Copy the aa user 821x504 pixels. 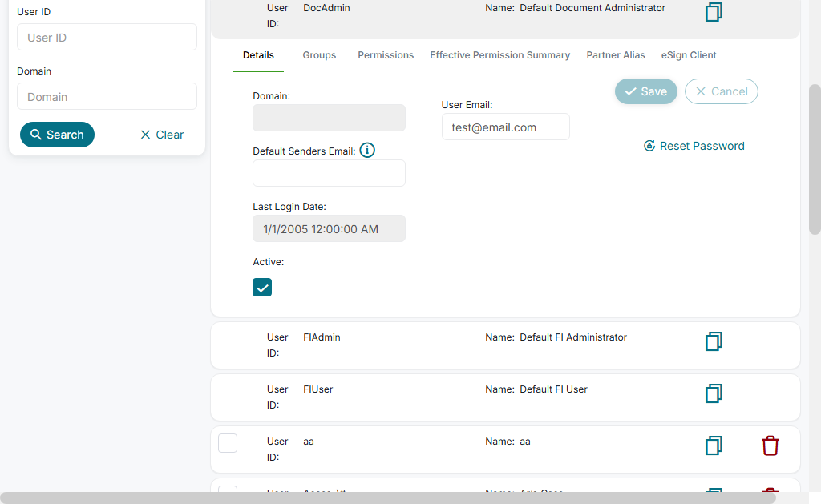(714, 446)
